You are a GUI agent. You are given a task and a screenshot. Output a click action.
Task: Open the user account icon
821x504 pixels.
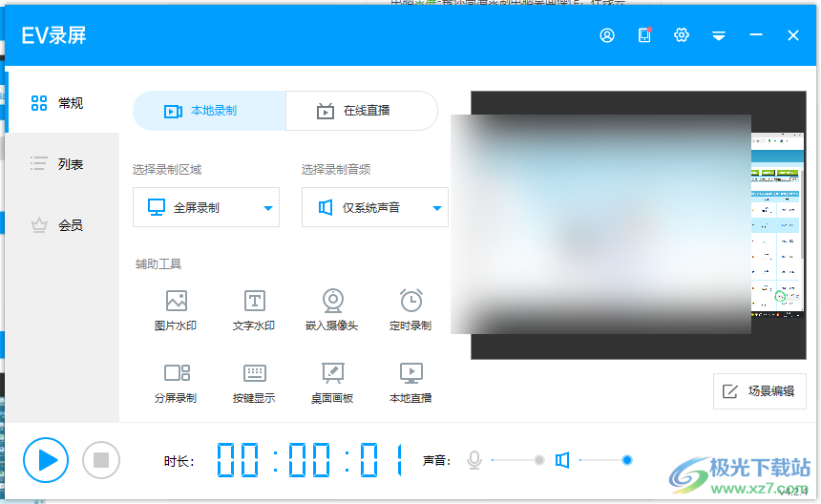607,35
